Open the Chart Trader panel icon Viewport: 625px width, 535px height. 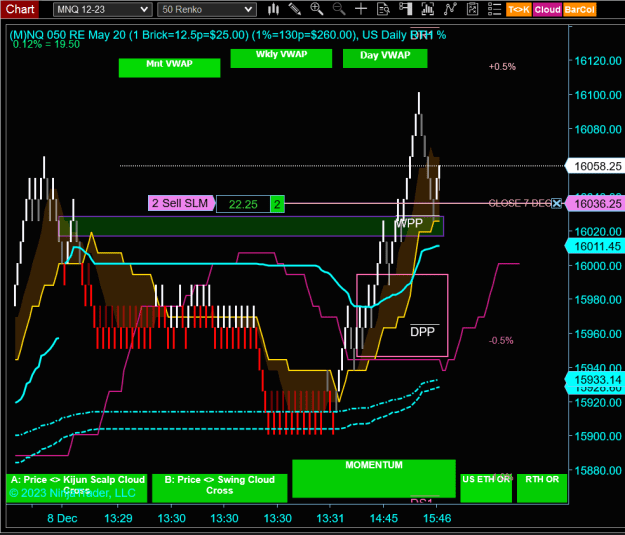coord(405,9)
